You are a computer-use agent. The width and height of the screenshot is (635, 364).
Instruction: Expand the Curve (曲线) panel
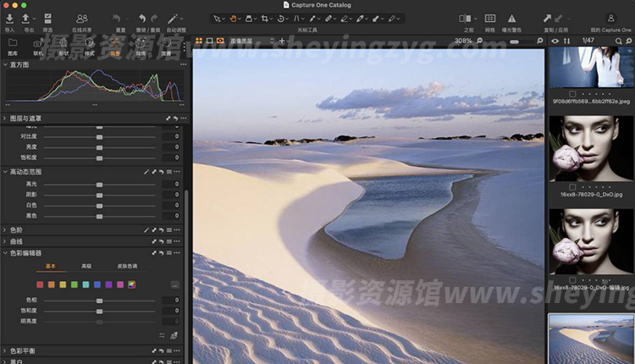pyautogui.click(x=6, y=241)
